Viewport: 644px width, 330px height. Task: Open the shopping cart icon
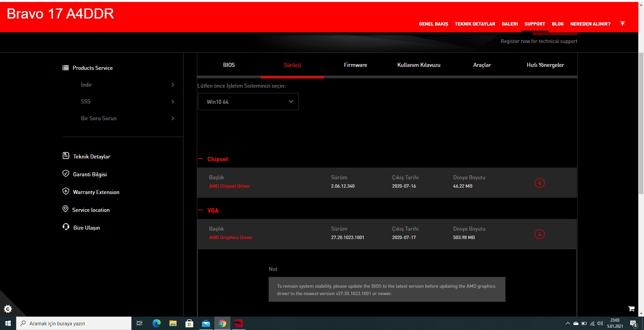631,309
